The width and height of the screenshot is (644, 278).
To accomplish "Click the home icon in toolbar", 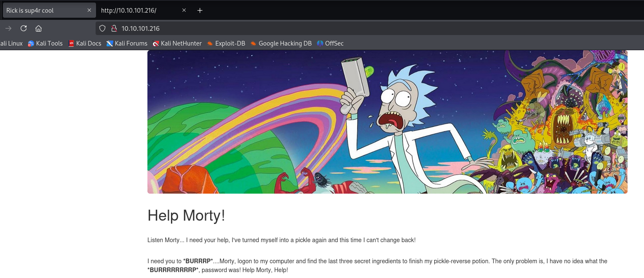I will click(x=38, y=28).
